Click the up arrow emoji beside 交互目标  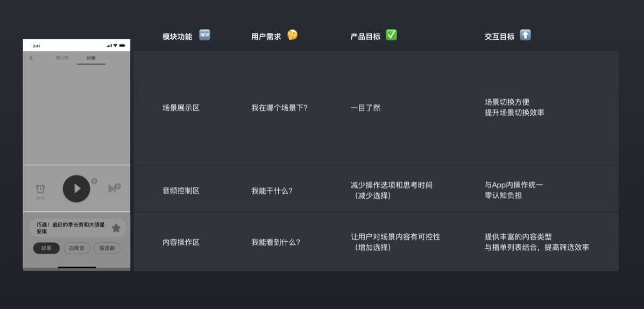coord(525,36)
